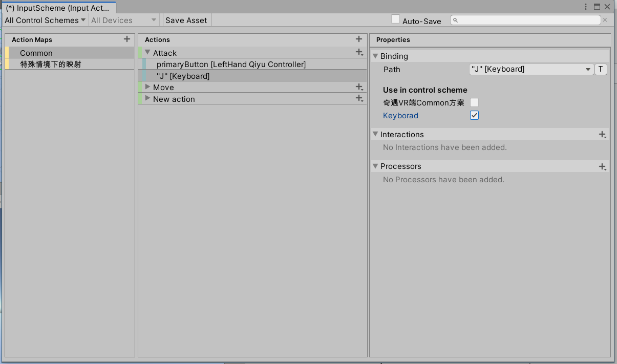Uncheck the Keyborad control scheme
Viewport: 617px width, 364px height.
(x=474, y=115)
